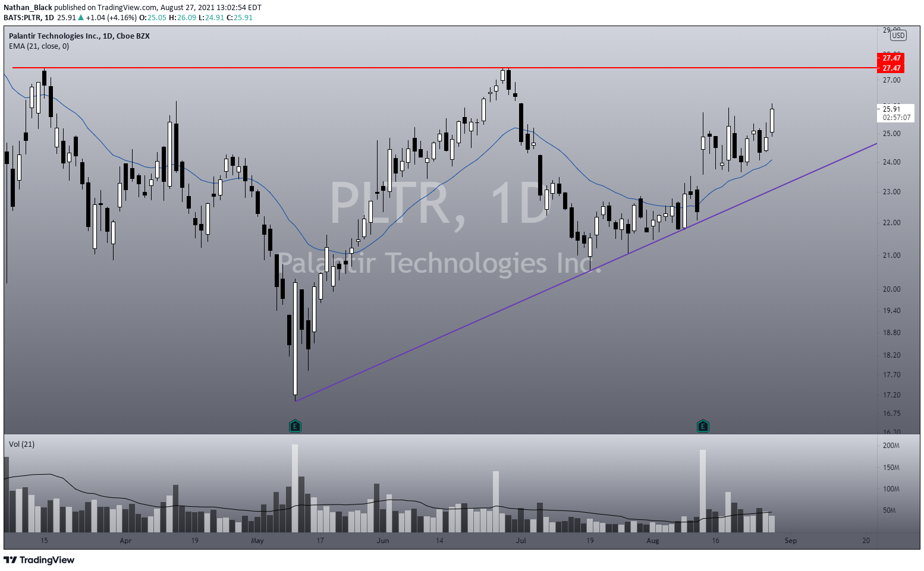The width and height of the screenshot is (924, 571).
Task: Click the 27.00 price axis label
Action: (x=891, y=80)
